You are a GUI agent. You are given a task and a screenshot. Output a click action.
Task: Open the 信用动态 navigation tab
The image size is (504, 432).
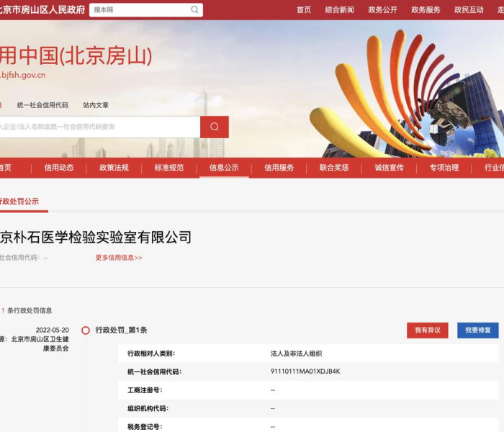point(59,168)
